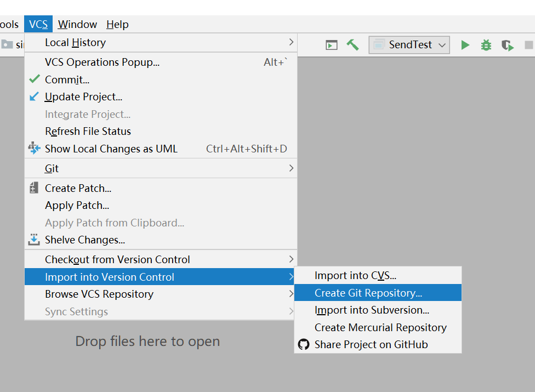Select Update Project... menu item
Image resolution: width=535 pixels, height=392 pixels.
coord(161,96)
